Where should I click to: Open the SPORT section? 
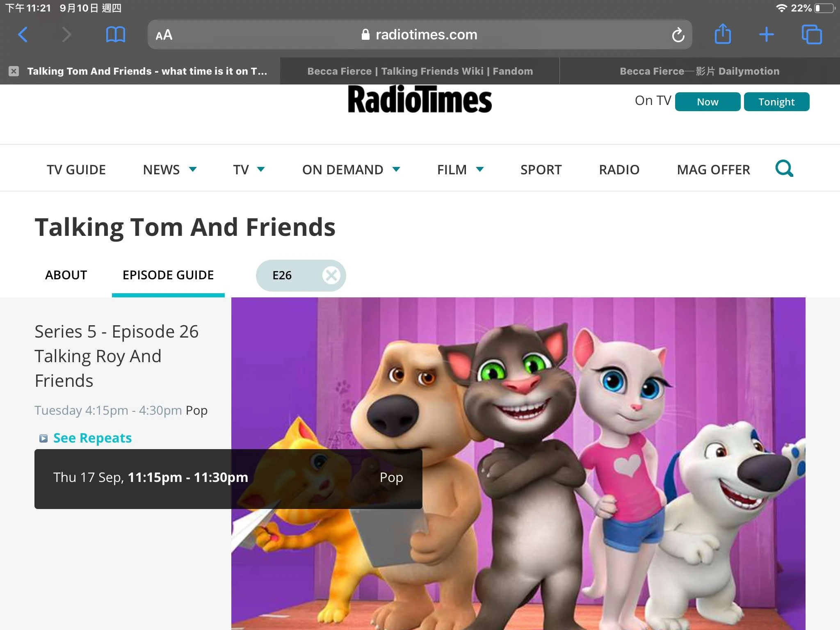[x=541, y=169]
